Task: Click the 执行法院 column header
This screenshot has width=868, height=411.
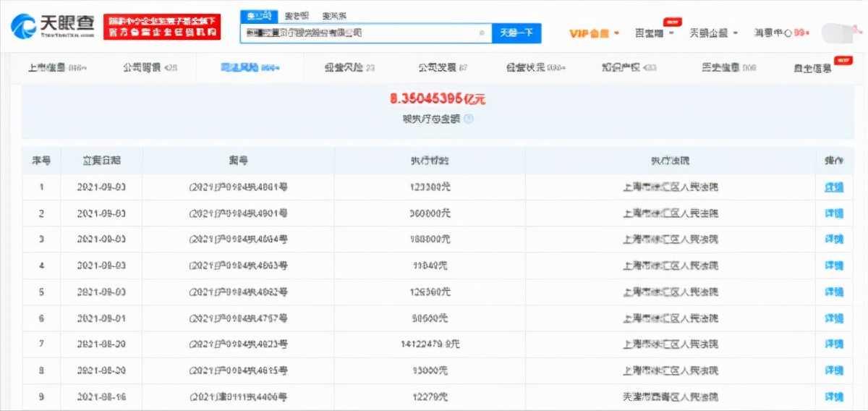Action: pos(669,161)
